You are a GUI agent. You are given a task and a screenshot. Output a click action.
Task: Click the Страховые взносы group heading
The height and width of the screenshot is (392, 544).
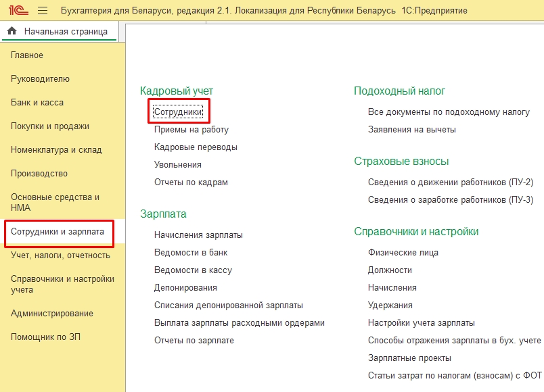[401, 161]
